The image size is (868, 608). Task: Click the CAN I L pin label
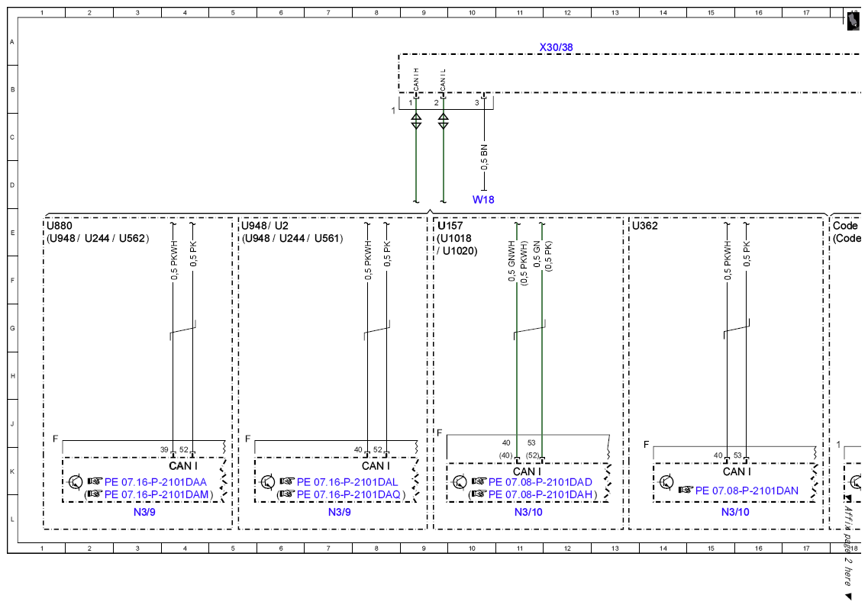coord(442,80)
